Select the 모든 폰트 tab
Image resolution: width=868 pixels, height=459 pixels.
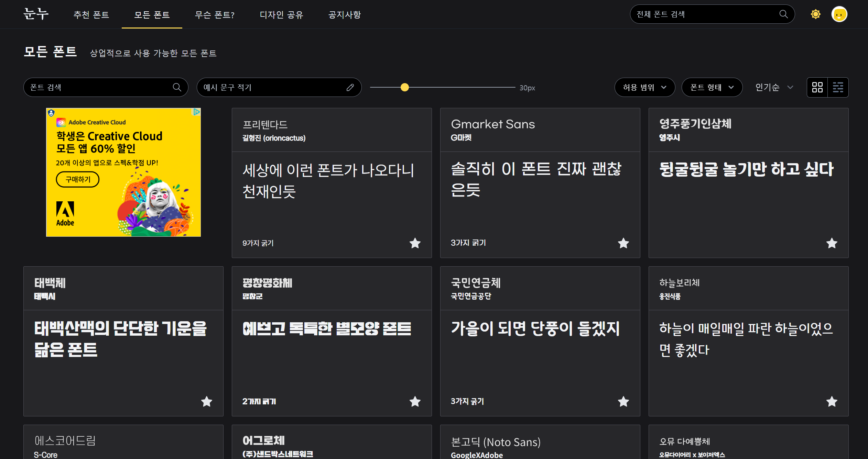tap(152, 15)
